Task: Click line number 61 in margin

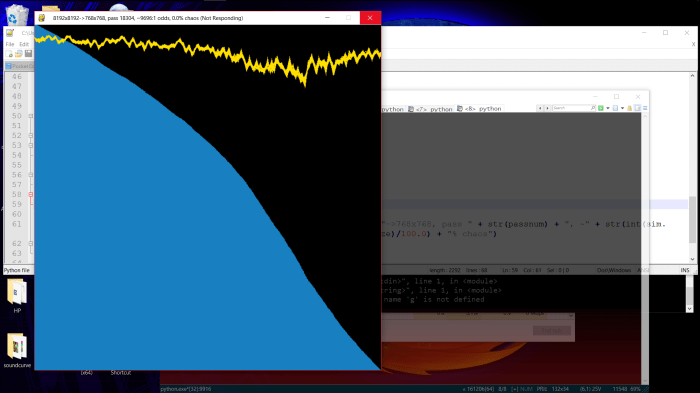Action: [x=17, y=224]
